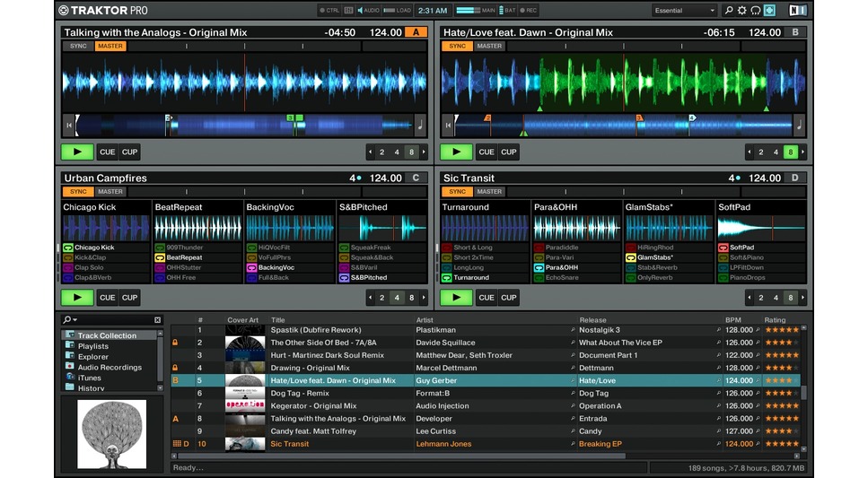Open iTunes in browser tree
This screenshot has height=478, width=868.
click(89, 378)
